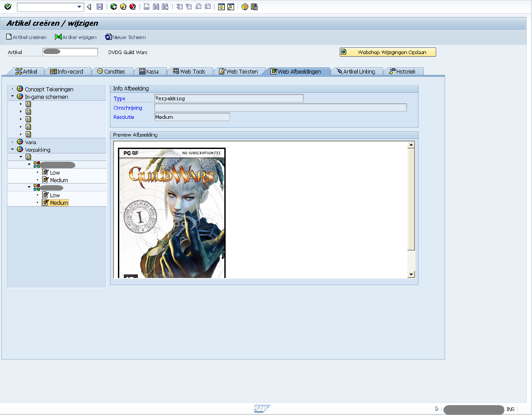Click the preview image scrollbar down arrow

pos(411,274)
